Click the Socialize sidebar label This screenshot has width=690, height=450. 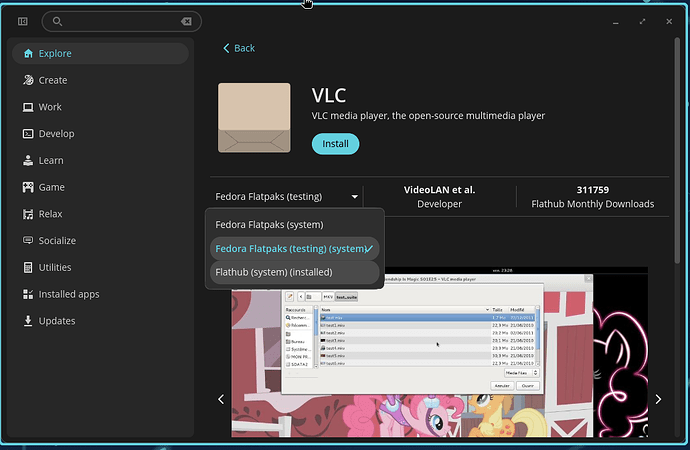(57, 241)
